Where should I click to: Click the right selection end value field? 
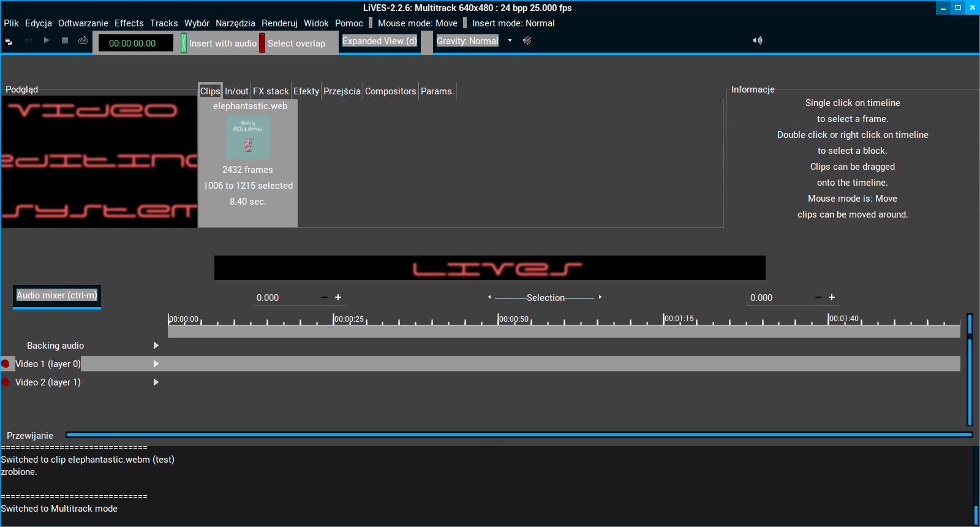(x=778, y=298)
